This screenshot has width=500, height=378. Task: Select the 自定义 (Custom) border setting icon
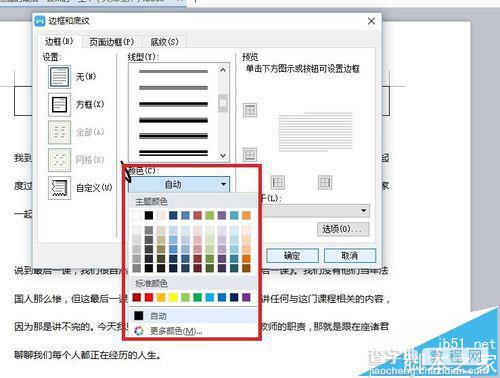click(x=59, y=188)
